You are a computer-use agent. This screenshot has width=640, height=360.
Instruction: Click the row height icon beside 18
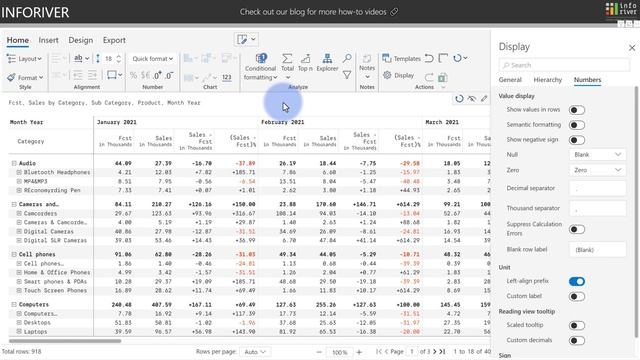tap(98, 58)
